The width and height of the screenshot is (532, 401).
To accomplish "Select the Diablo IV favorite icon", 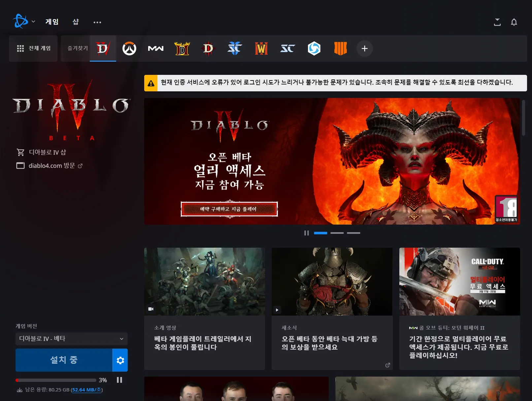I will coord(103,48).
